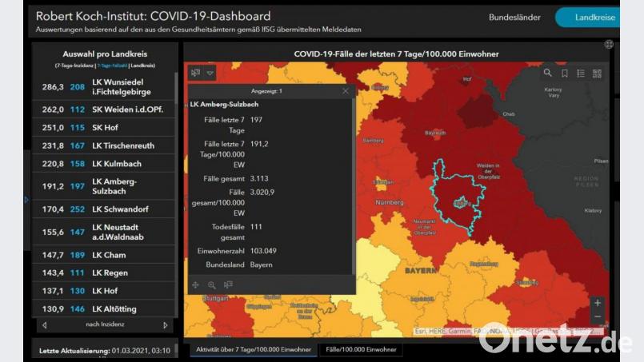This screenshot has width=644, height=362.
Task: Zoom in on the map with plus
Action: click(598, 303)
